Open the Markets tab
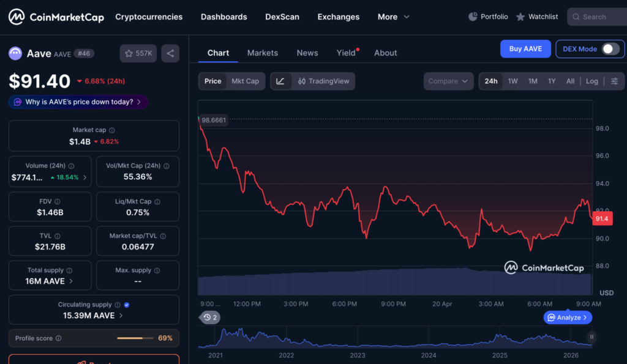This screenshot has height=364, width=627. click(x=262, y=53)
